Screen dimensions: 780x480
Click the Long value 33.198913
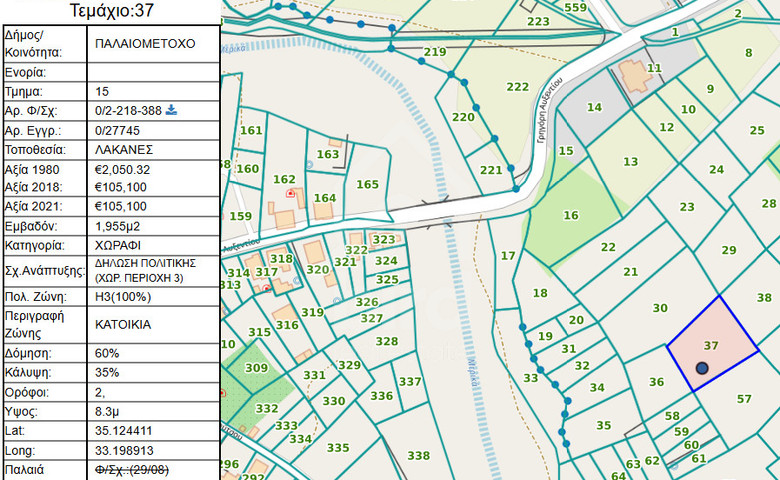[124, 451]
